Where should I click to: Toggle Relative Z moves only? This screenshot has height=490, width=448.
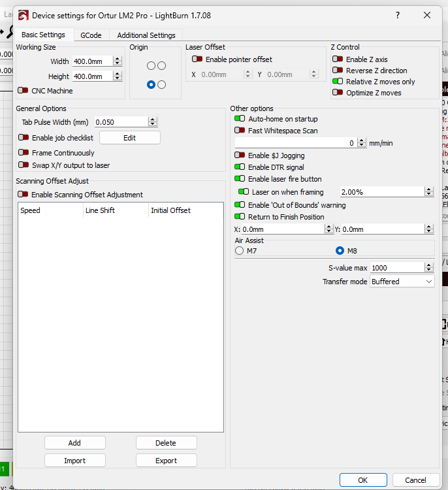click(x=338, y=82)
